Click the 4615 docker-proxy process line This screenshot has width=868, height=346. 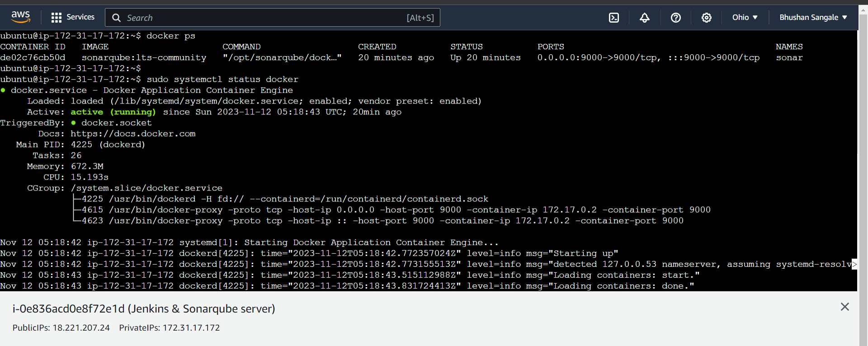tap(396, 210)
